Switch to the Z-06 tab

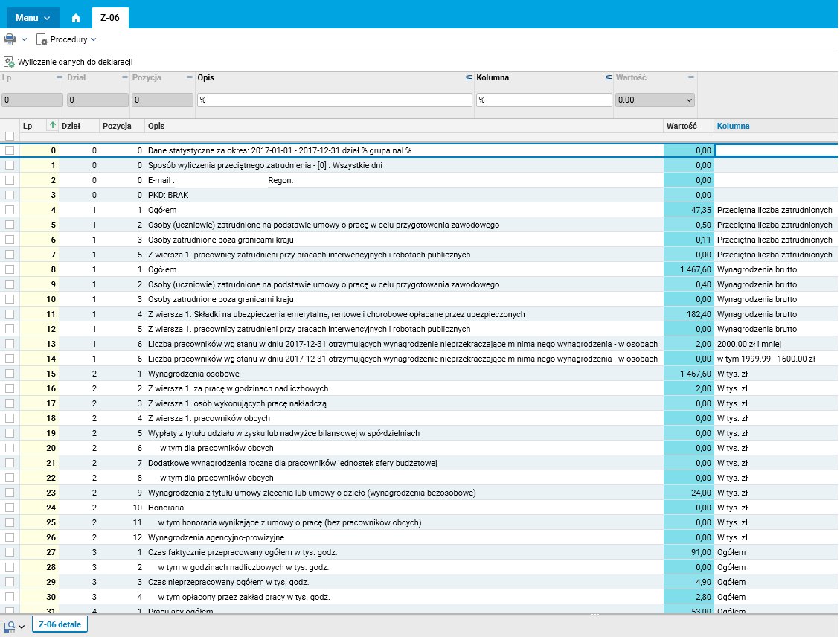[110, 18]
